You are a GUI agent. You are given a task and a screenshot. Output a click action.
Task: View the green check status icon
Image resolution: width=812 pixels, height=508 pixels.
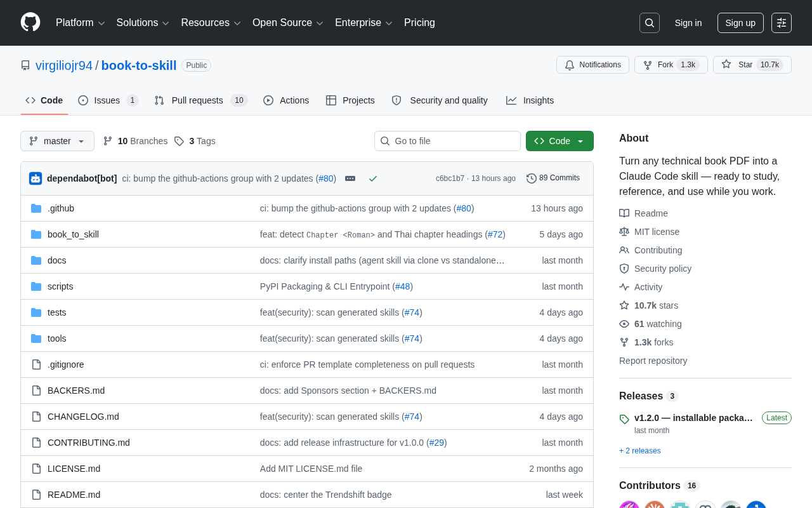(x=373, y=178)
